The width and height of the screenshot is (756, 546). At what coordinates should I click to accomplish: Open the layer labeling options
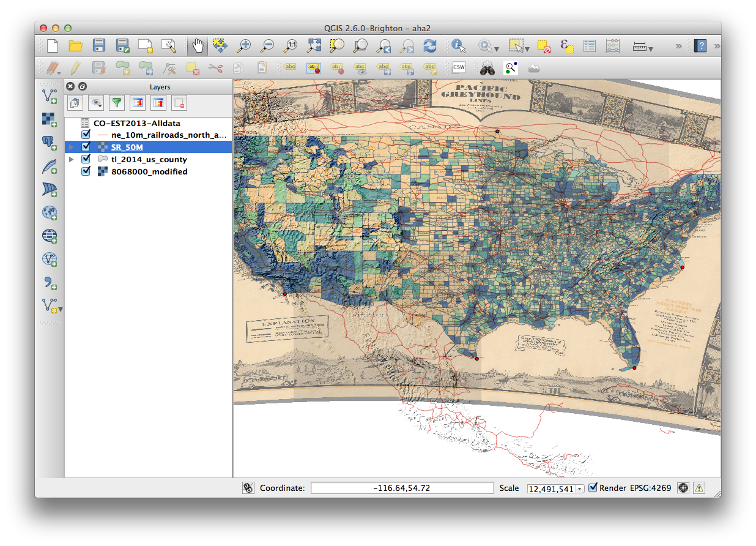click(x=289, y=68)
